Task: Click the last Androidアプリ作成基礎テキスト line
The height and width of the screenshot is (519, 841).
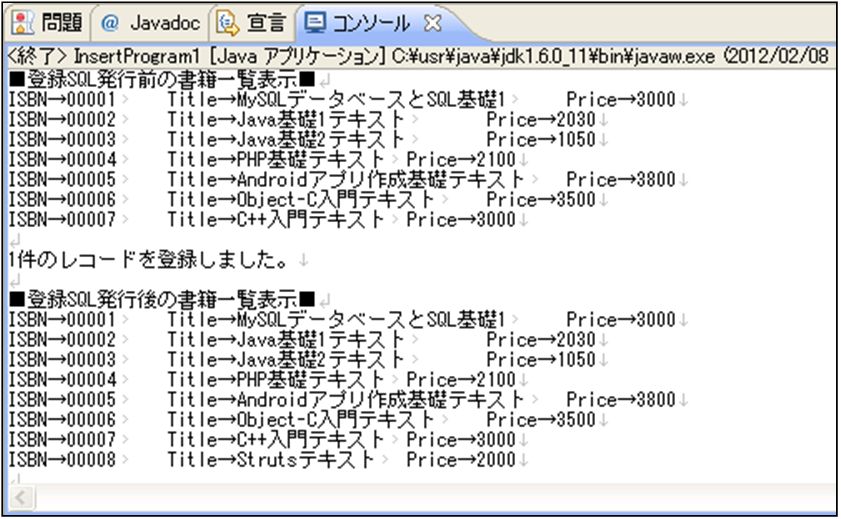Action: click(x=340, y=400)
